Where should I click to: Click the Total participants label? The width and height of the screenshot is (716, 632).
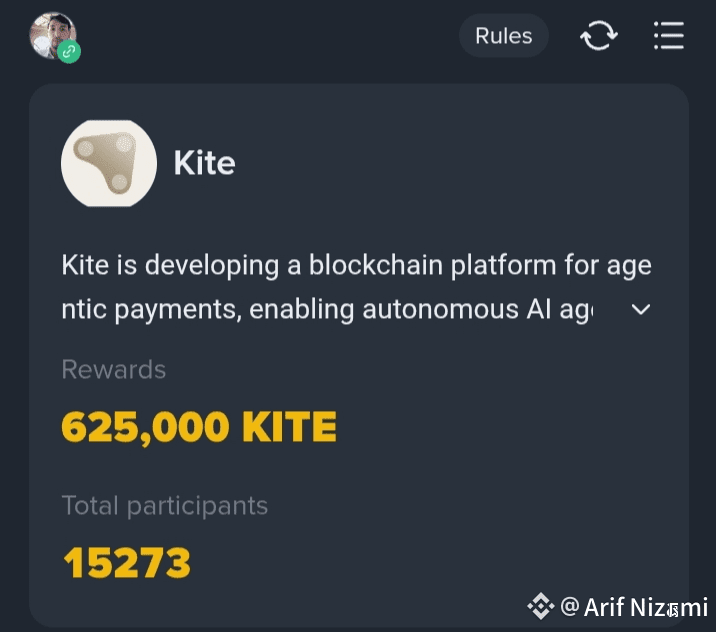pyautogui.click(x=164, y=506)
